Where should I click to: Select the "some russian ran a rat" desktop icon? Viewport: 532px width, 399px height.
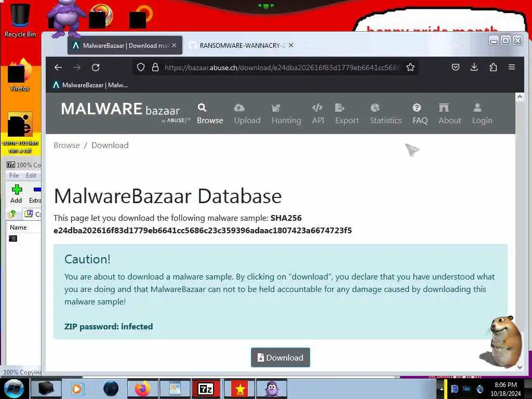coord(20,132)
